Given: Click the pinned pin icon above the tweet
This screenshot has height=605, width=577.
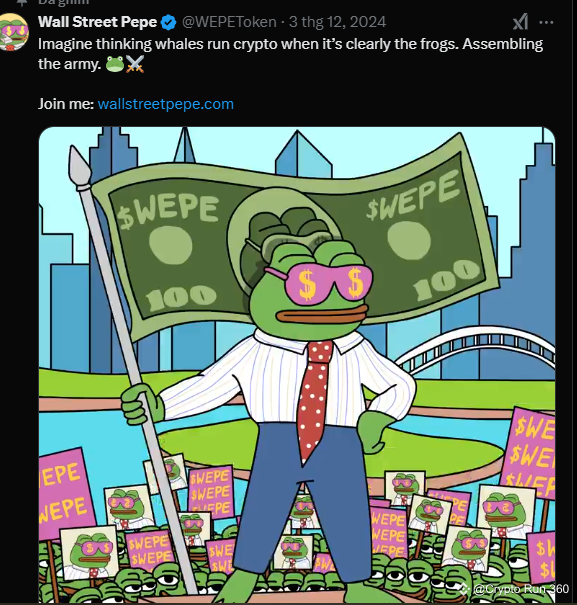Looking at the screenshot, I should [22, 2].
